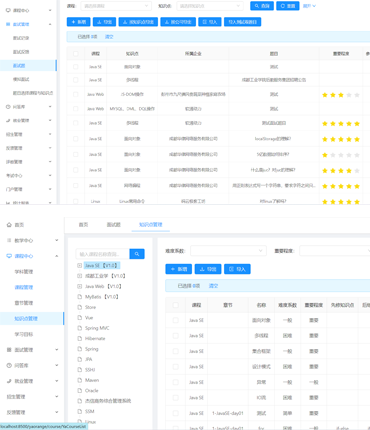
Task: Switch to the 面试题 tab
Action: (113, 225)
